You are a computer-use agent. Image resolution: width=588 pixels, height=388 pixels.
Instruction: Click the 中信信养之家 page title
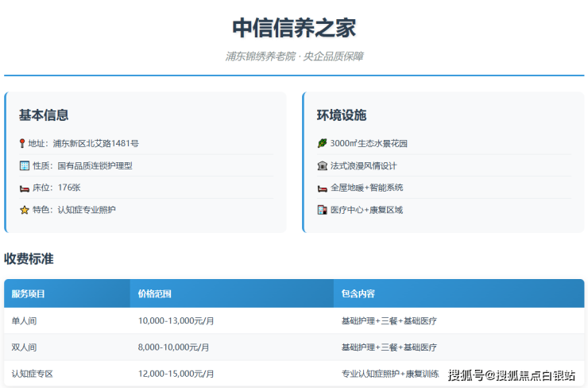pyautogui.click(x=294, y=28)
